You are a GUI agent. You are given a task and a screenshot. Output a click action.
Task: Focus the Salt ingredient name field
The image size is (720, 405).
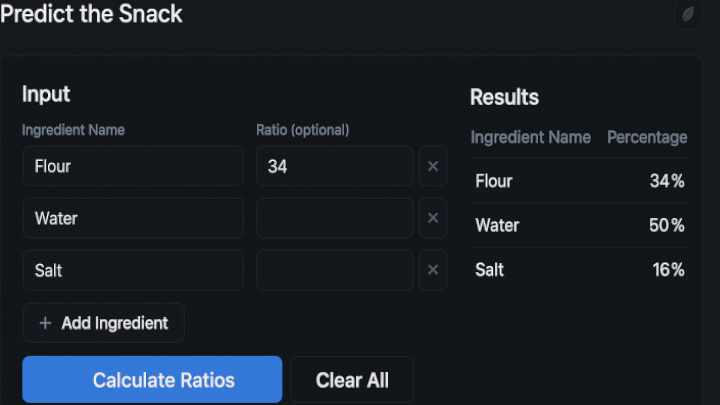(133, 270)
